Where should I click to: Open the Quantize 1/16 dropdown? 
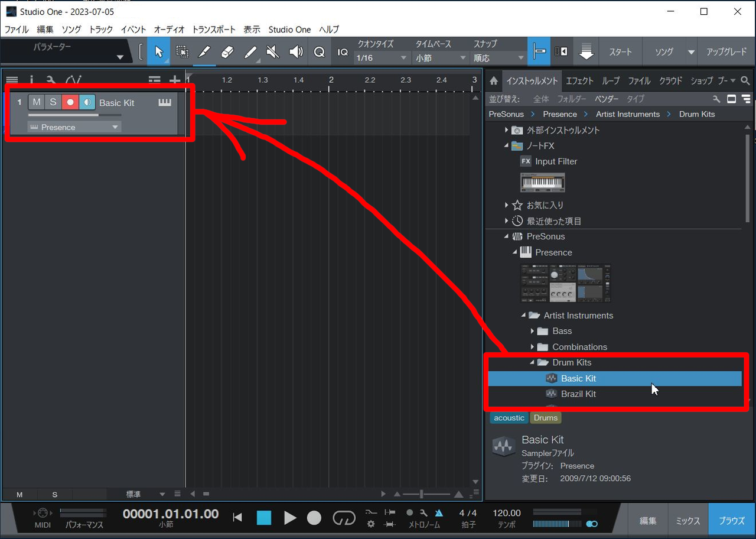(x=381, y=58)
